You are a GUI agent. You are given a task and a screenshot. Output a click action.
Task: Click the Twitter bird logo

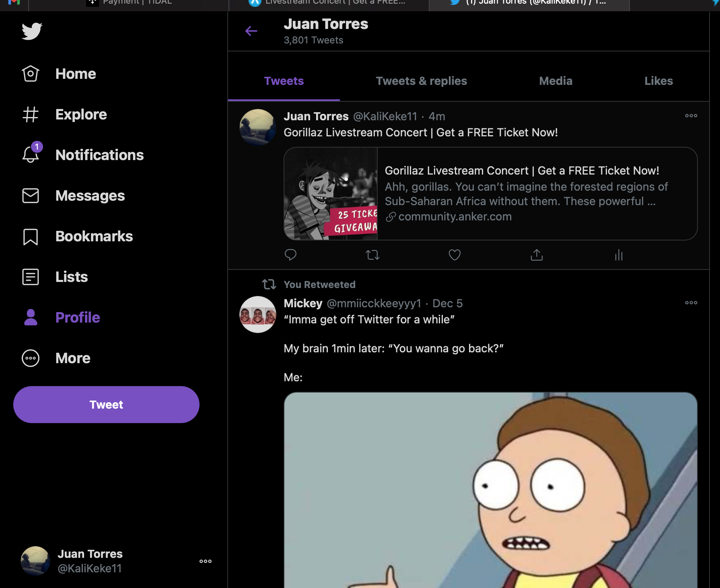[x=32, y=31]
